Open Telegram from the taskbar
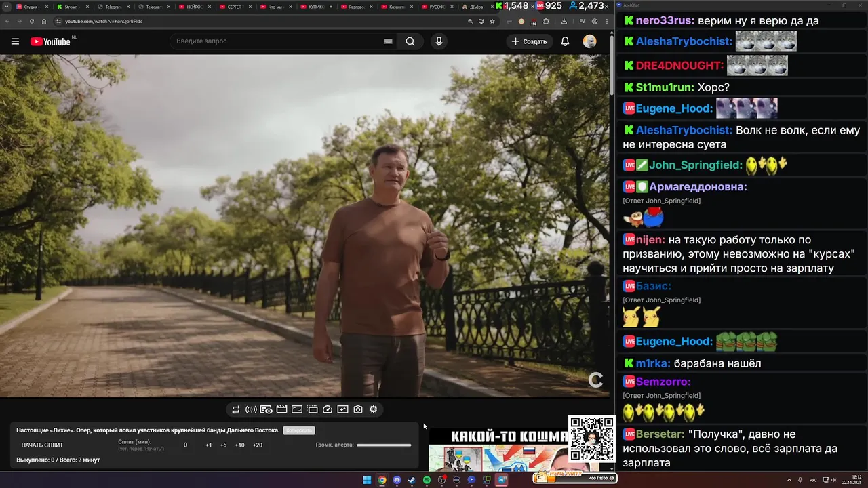868x488 pixels. (502, 480)
